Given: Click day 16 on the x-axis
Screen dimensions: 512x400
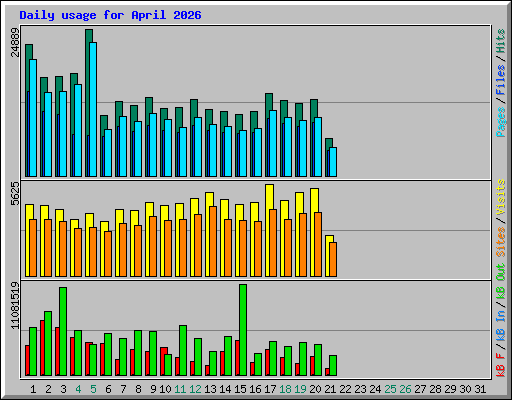Looking at the screenshot, I should pos(255,389).
